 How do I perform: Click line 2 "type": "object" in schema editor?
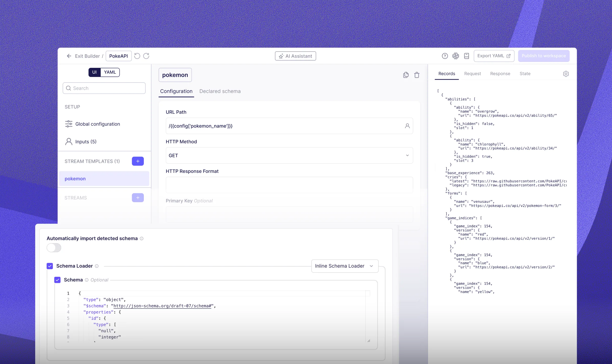point(105,300)
